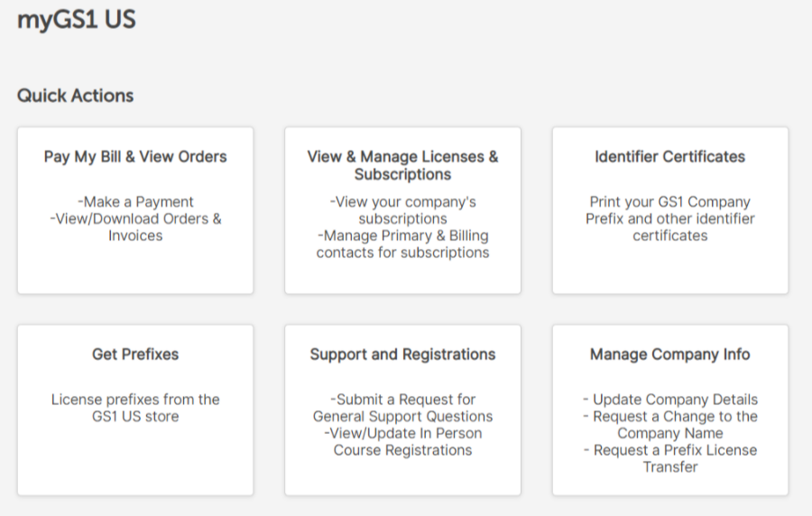Click the myGS1 US page title
Viewport: 812px width, 516px height.
coord(77,20)
